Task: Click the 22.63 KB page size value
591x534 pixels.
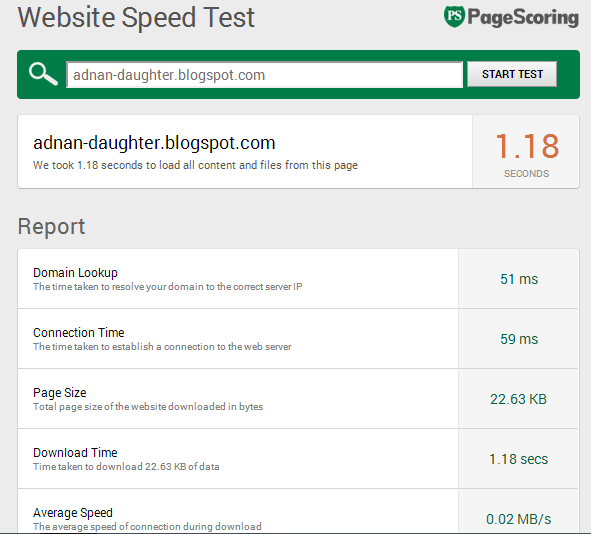Action: click(518, 399)
